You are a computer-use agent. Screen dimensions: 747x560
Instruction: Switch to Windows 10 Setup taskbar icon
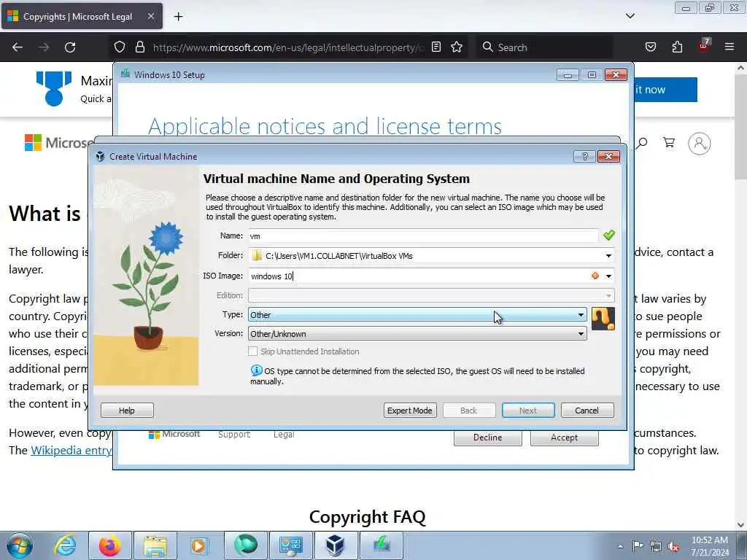tap(381, 545)
